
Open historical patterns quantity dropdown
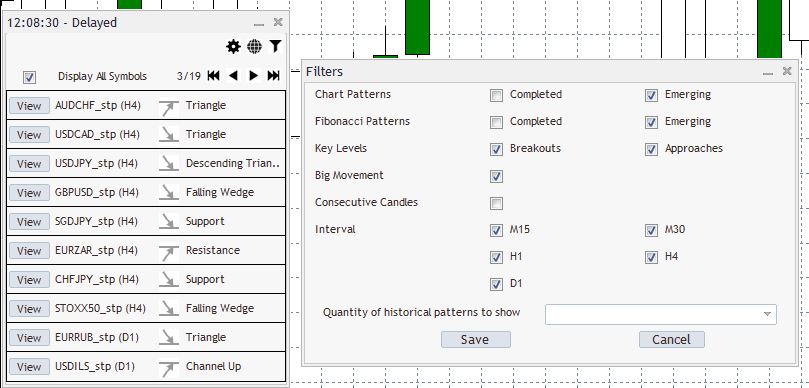660,314
